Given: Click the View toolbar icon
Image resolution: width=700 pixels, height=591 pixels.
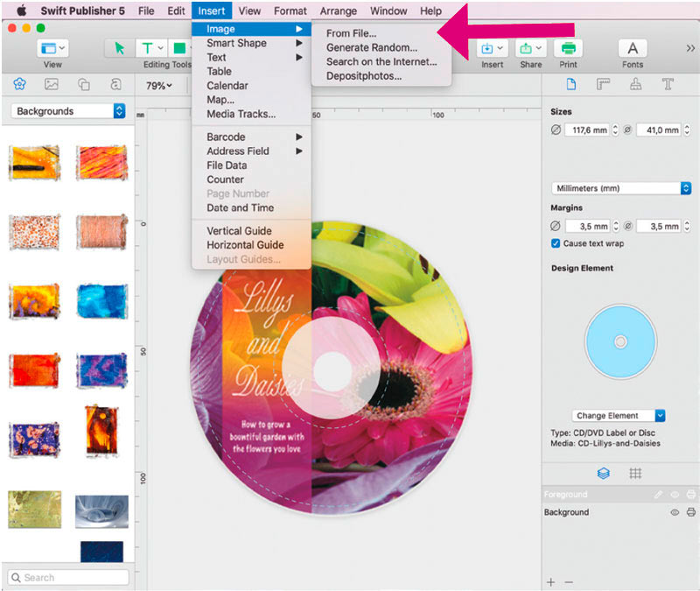Looking at the screenshot, I should (52, 48).
